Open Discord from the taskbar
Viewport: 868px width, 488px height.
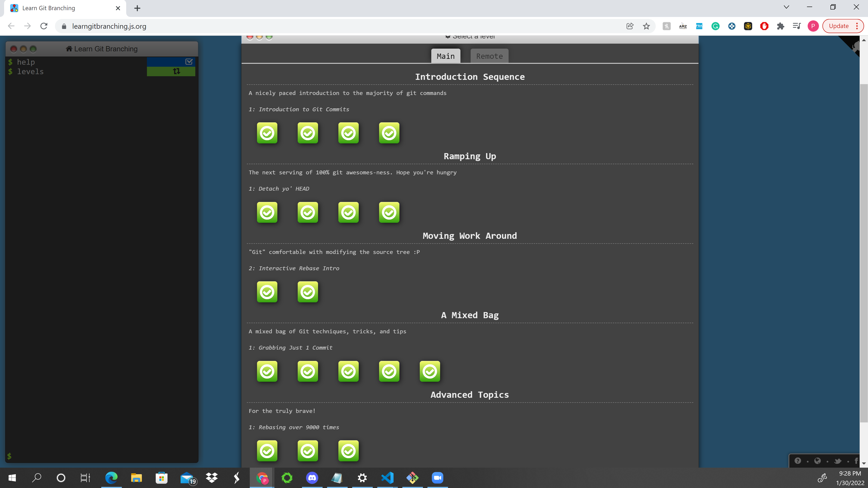(x=312, y=478)
